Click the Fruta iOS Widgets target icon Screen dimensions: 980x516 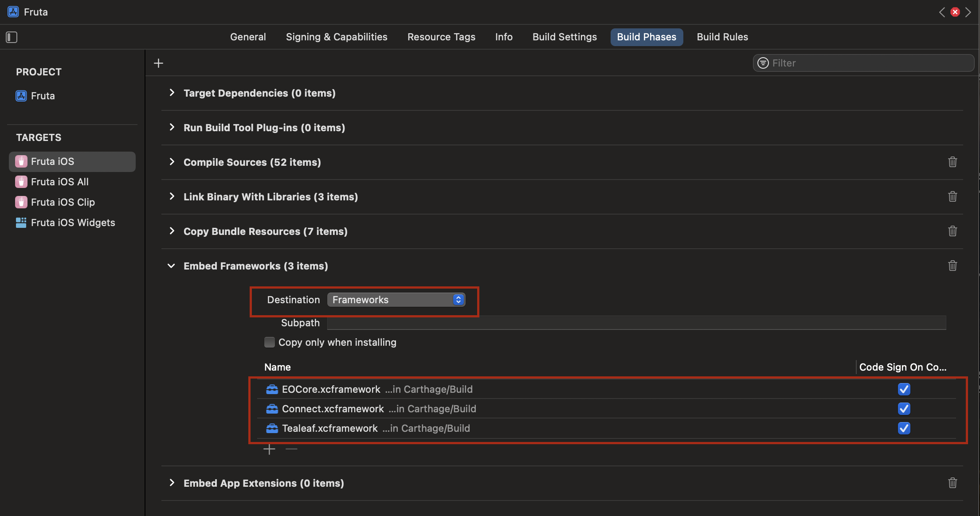click(x=21, y=223)
